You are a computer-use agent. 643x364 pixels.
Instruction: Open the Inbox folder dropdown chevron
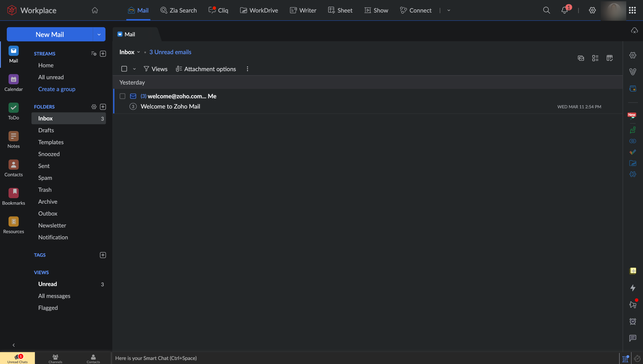(x=138, y=52)
